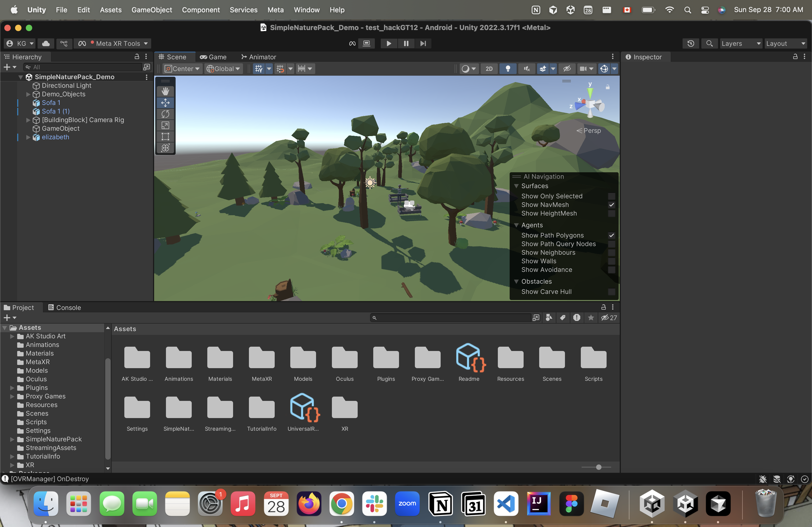The width and height of the screenshot is (812, 527).
Task: Open the Center pivot dropdown
Action: point(183,69)
